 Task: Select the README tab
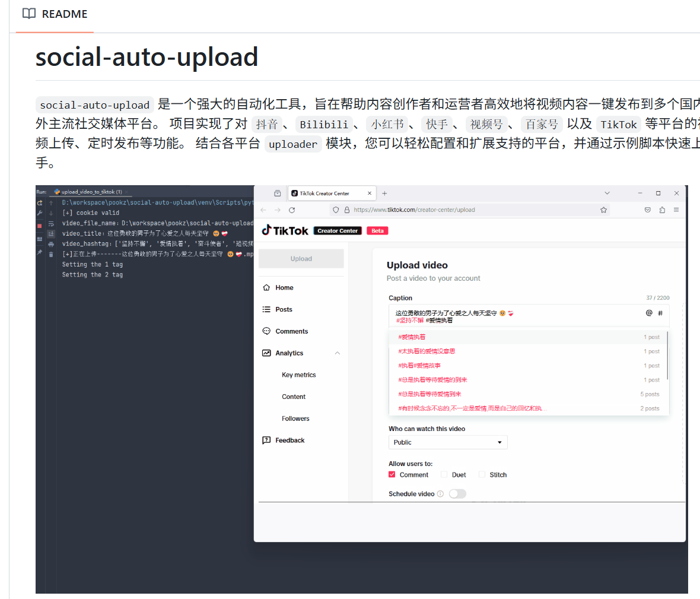click(55, 14)
